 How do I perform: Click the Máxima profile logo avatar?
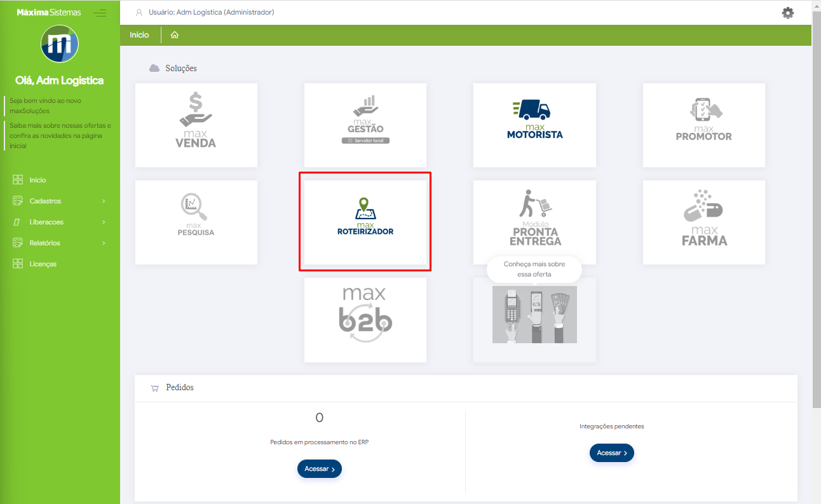[x=60, y=44]
